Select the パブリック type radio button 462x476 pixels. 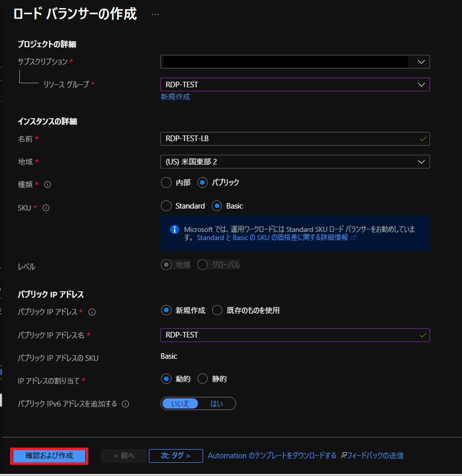point(203,183)
